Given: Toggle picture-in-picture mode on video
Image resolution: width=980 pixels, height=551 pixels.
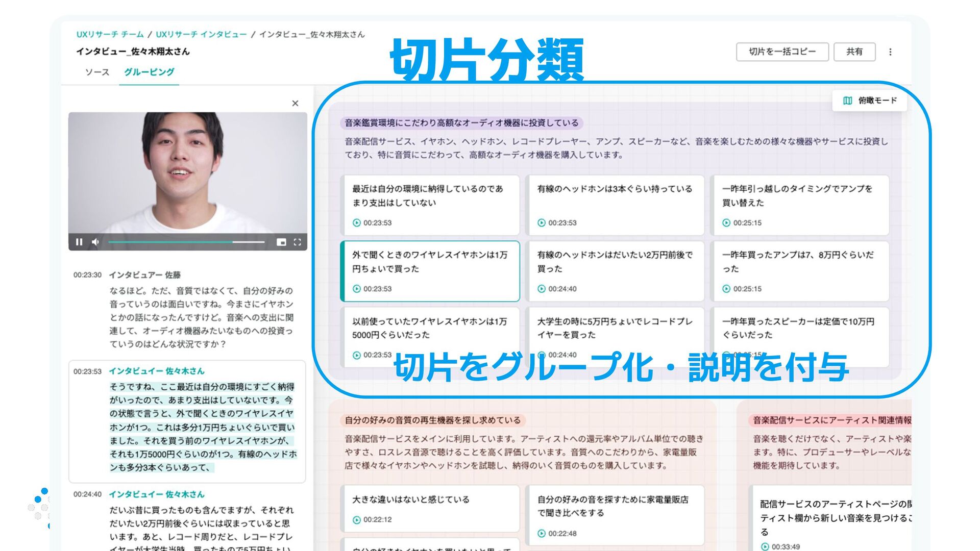Looking at the screenshot, I should 281,242.
